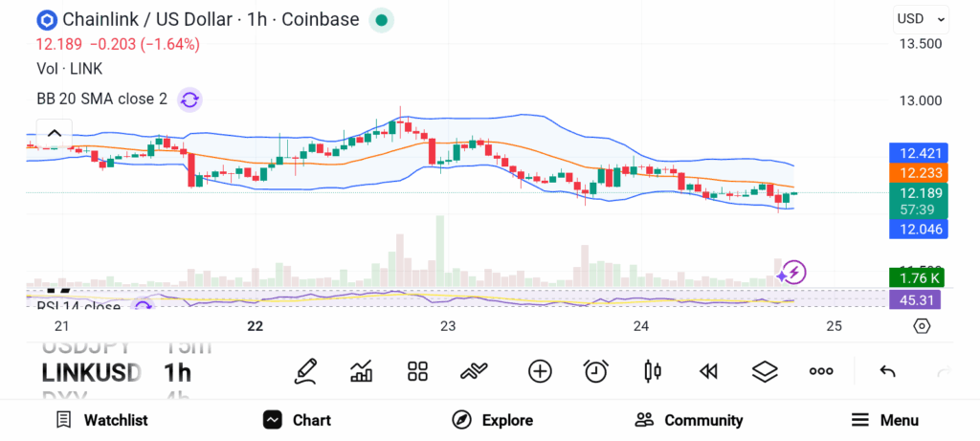Toggle the purple lightning bolt button
Screen dimensions: 980x441
point(795,272)
